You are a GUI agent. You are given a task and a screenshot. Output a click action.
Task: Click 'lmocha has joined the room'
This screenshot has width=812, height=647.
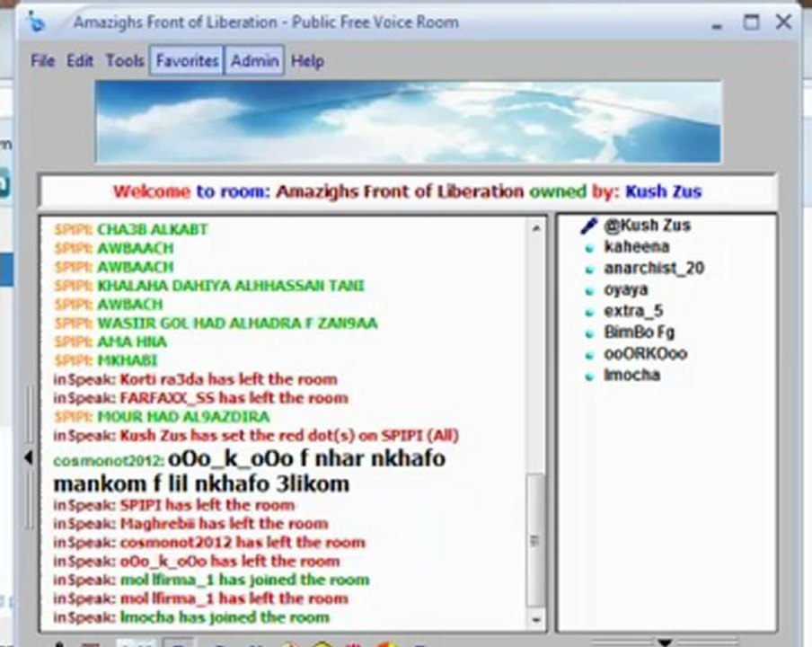pyautogui.click(x=191, y=617)
